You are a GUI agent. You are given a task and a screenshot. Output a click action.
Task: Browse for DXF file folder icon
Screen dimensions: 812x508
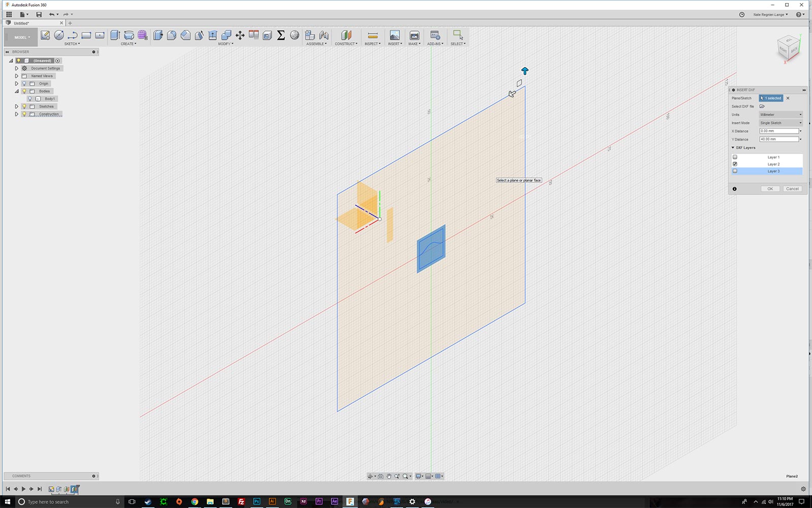(762, 106)
